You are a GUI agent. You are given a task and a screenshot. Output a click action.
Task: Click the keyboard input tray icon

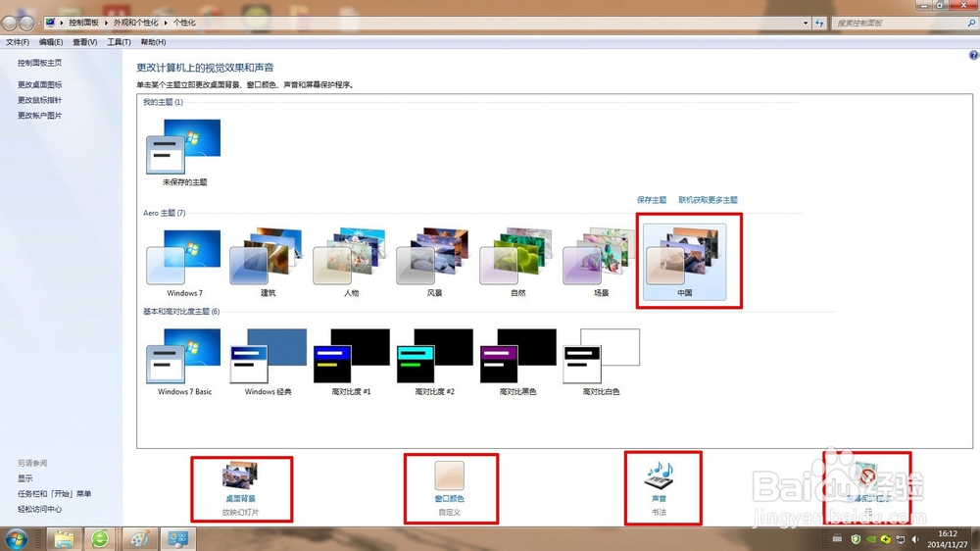coord(838,538)
